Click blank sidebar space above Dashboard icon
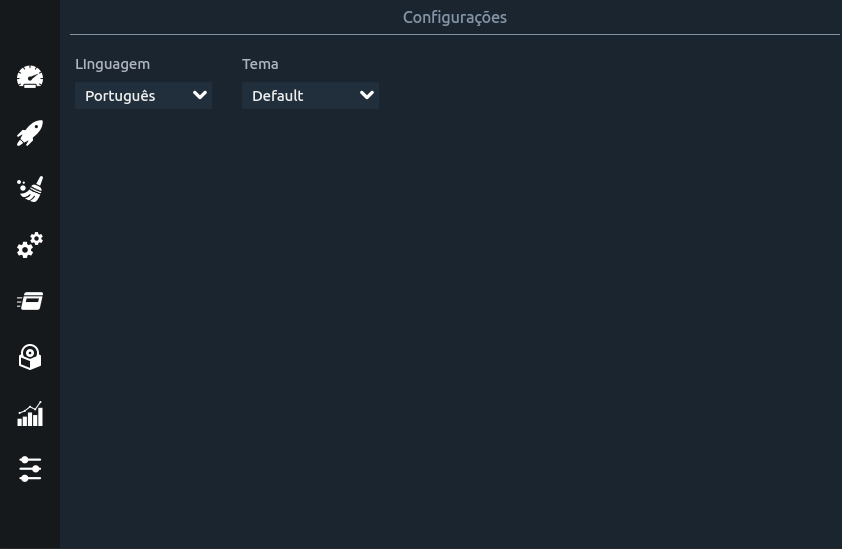 point(30,30)
